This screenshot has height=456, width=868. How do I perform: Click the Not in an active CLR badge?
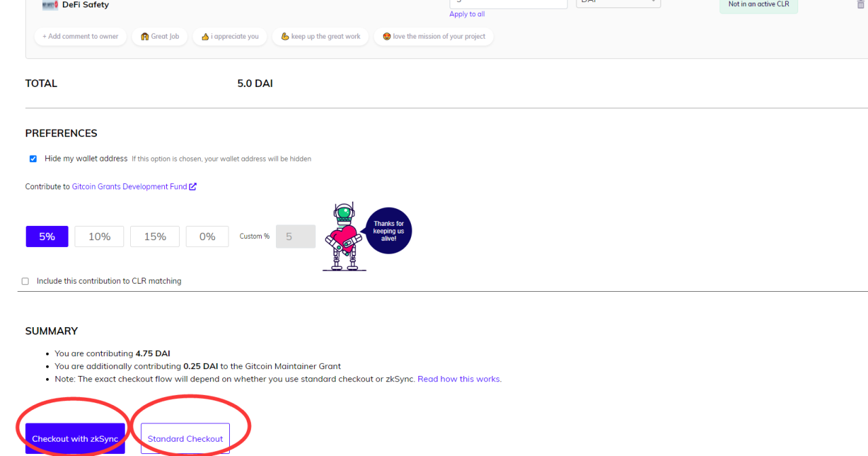click(759, 5)
